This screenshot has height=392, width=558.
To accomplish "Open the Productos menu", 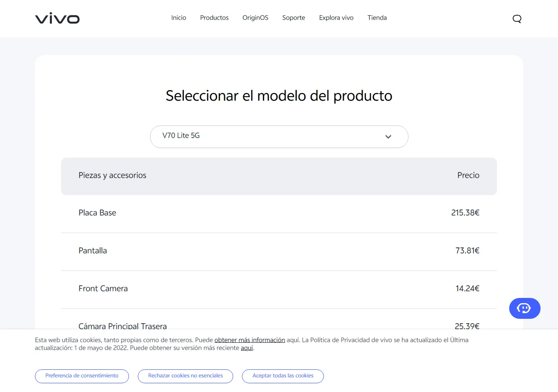I will pyautogui.click(x=214, y=18).
